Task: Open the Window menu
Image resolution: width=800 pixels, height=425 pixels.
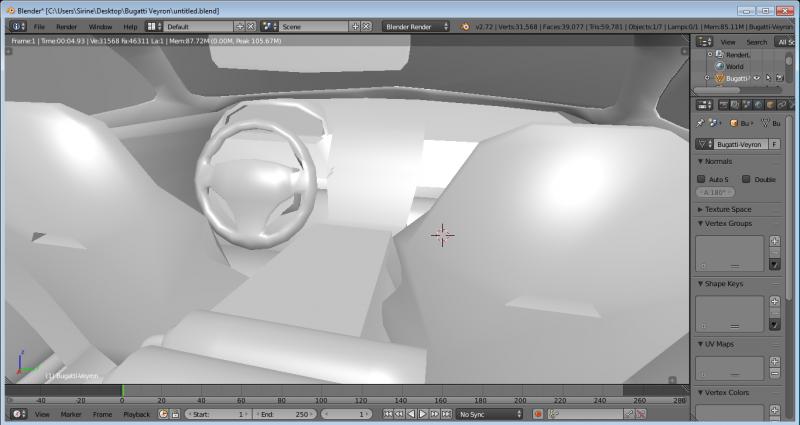Action: click(x=100, y=26)
